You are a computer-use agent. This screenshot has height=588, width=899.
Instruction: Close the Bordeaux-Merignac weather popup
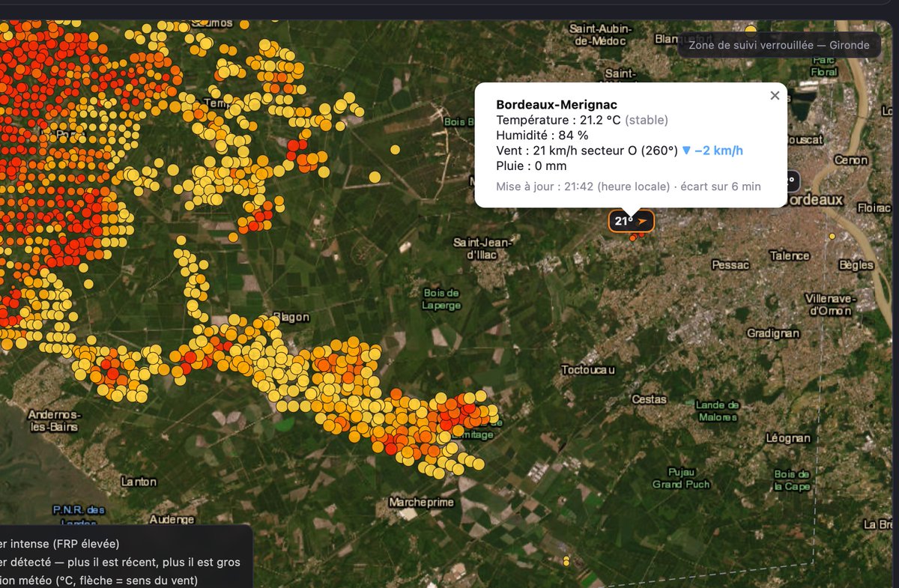click(x=775, y=95)
